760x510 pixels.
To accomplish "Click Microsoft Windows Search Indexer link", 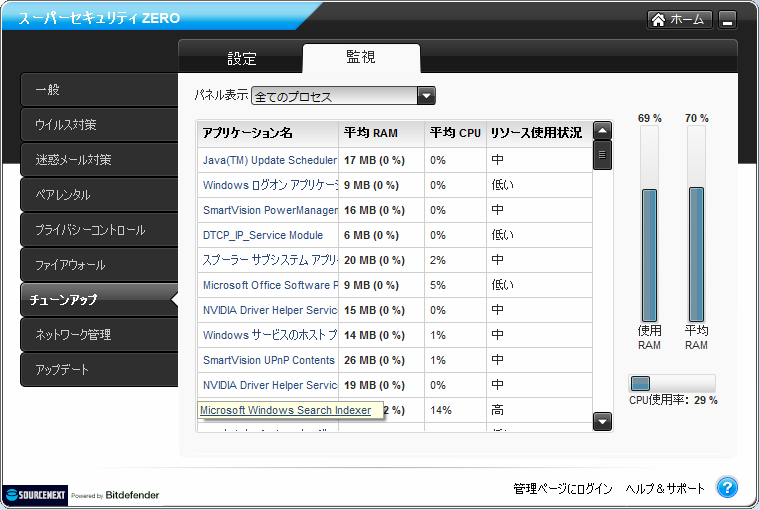I will point(285,410).
